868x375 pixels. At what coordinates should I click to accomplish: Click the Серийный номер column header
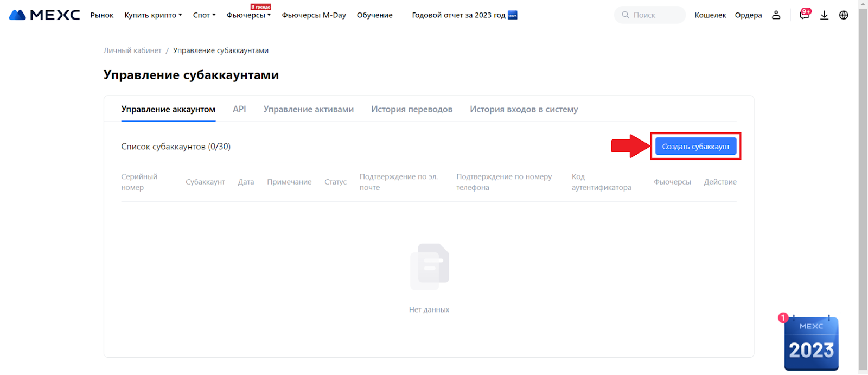coord(139,182)
